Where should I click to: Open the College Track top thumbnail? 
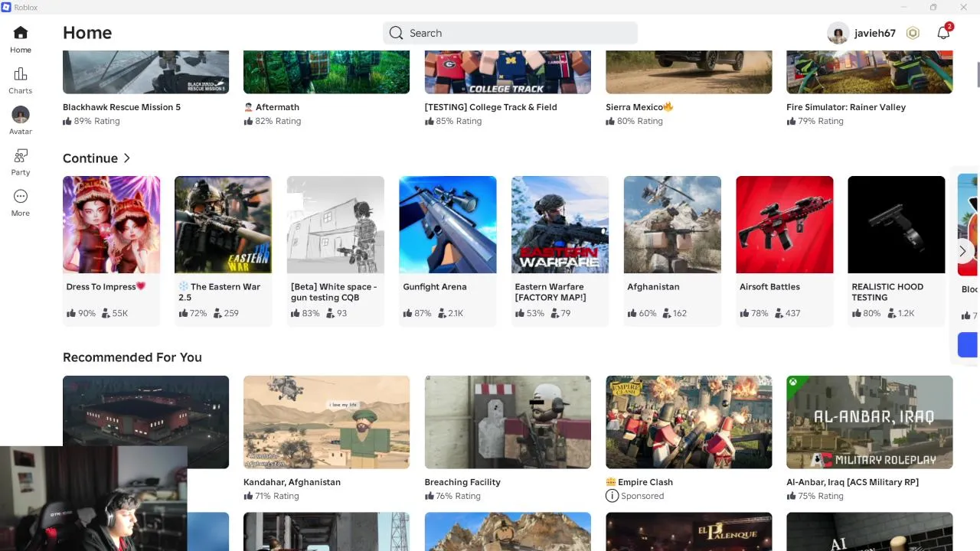[x=508, y=72]
